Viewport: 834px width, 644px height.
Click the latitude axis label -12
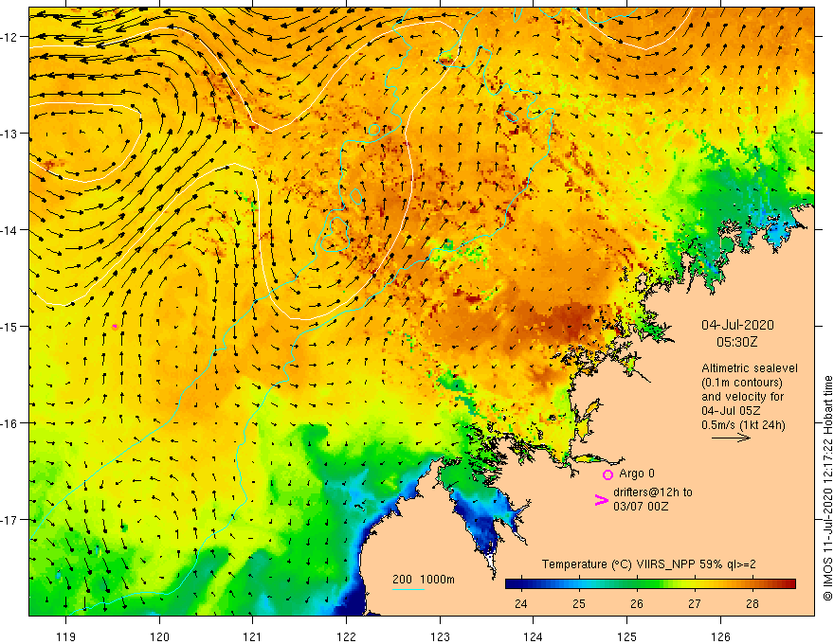(x=10, y=37)
